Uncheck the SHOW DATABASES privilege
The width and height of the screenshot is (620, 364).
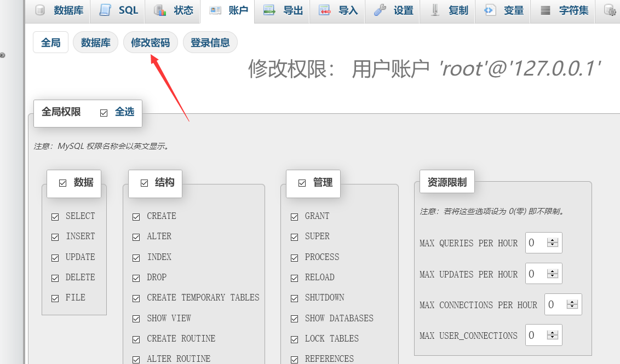pyautogui.click(x=294, y=319)
